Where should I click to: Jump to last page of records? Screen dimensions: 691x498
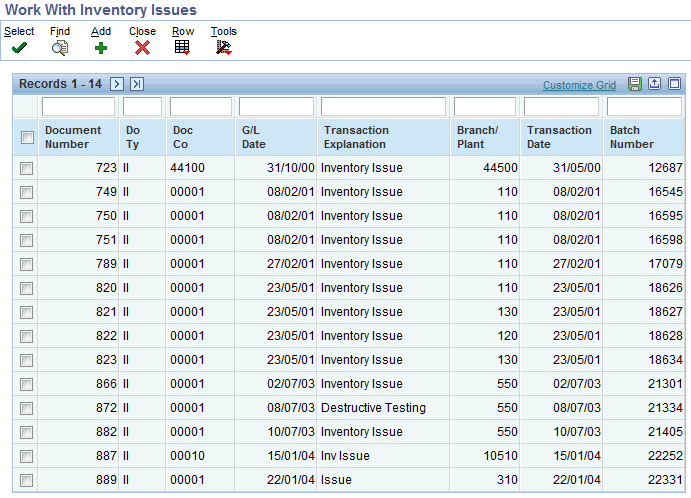(137, 84)
